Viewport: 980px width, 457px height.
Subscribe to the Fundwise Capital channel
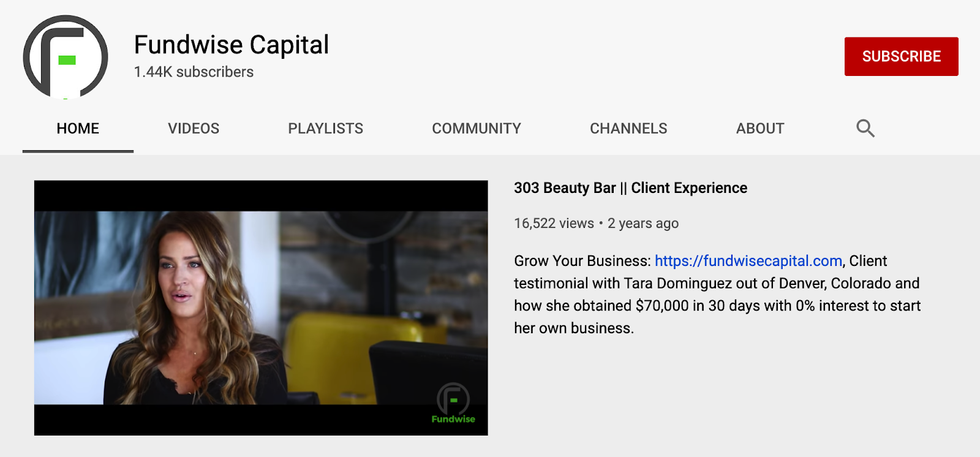point(901,56)
